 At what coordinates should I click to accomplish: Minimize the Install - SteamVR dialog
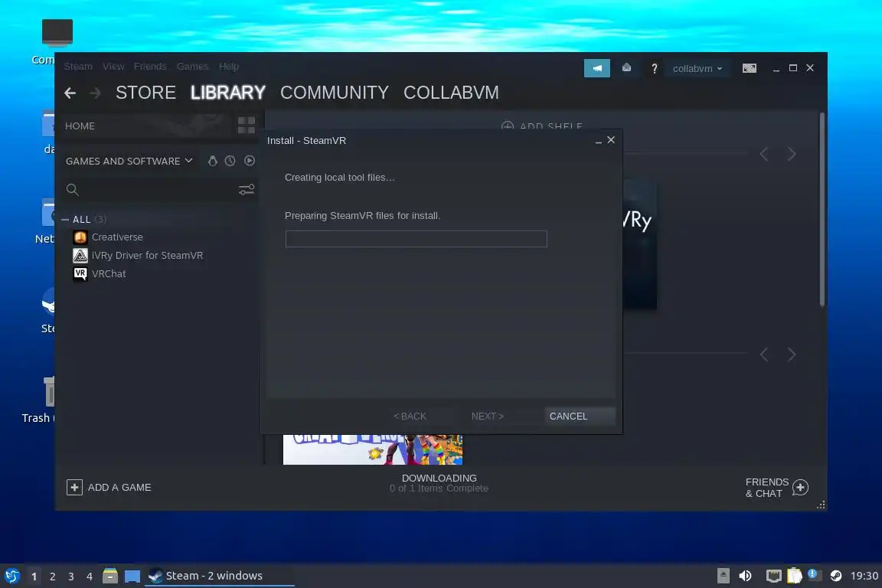point(599,141)
